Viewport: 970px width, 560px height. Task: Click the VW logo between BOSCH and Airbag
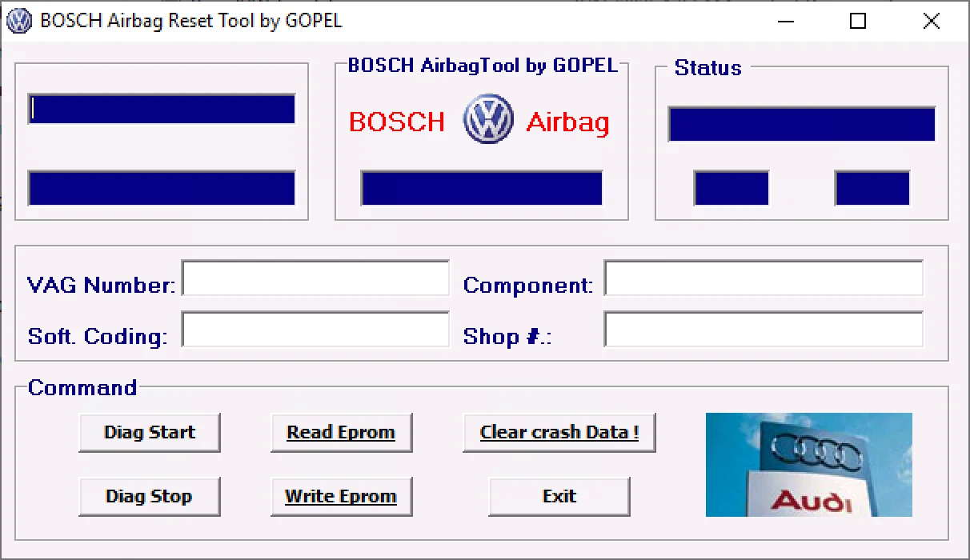[488, 118]
